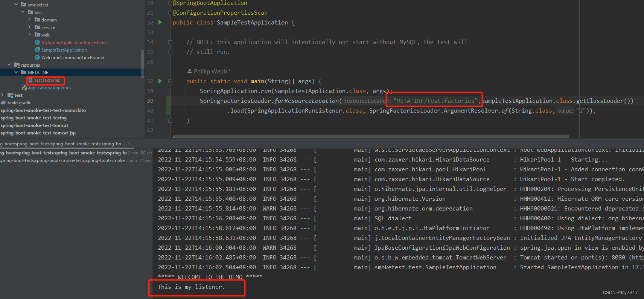The image size is (644, 299).
Task: Click line number 39 in the gutter
Action: [x=150, y=101]
